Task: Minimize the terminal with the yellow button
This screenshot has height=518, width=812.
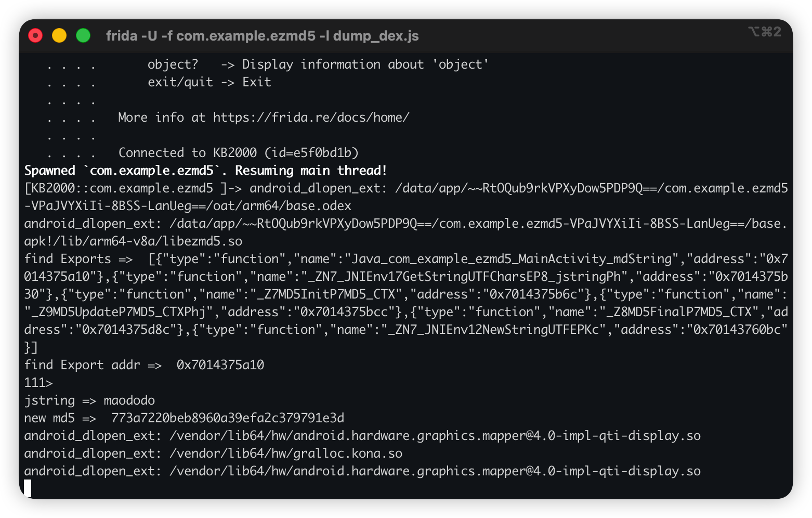Action: coord(59,35)
